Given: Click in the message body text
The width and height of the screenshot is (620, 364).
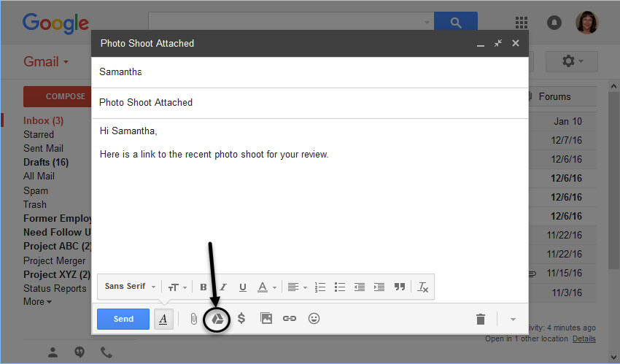Looking at the screenshot, I should point(214,154).
